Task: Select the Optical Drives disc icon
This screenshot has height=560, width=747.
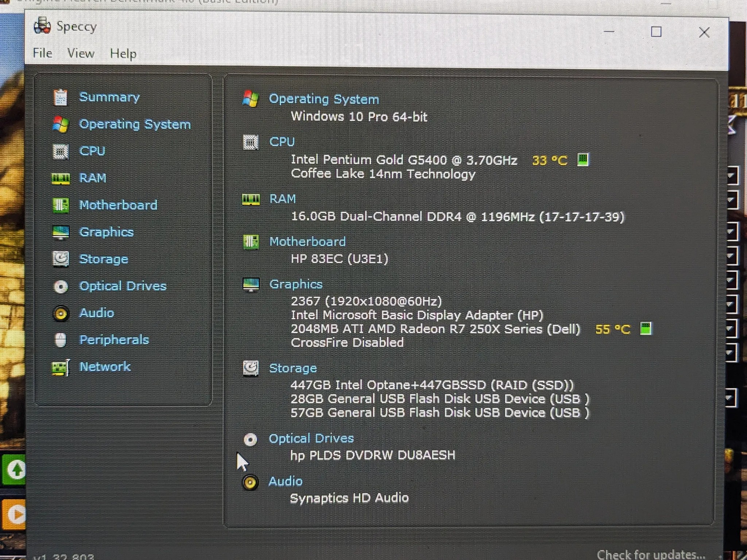Action: [61, 287]
